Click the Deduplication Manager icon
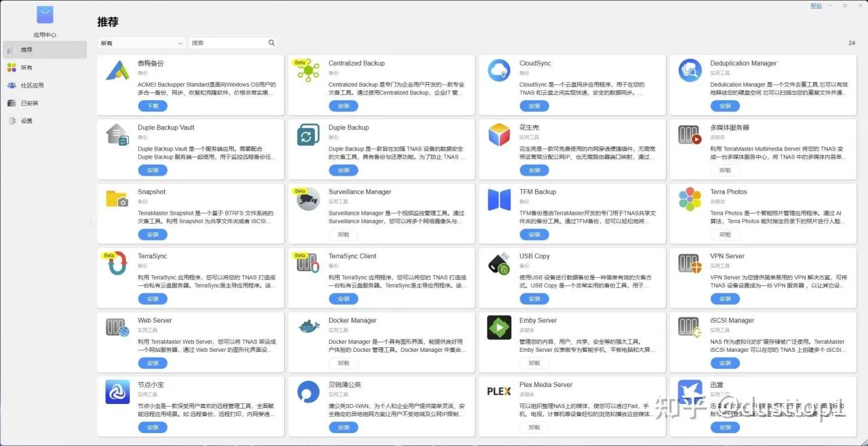 690,70
